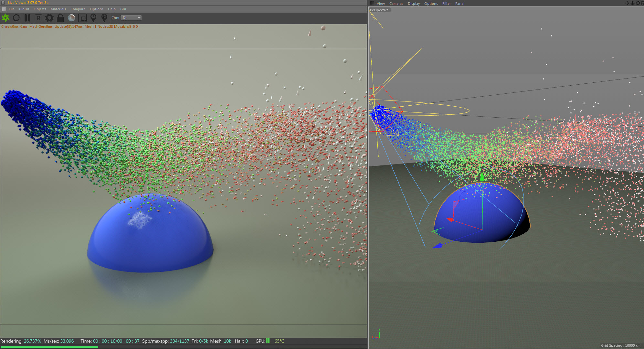The image size is (644, 349).
Task: Click the green Octane send-scene icon
Action: click(5, 18)
